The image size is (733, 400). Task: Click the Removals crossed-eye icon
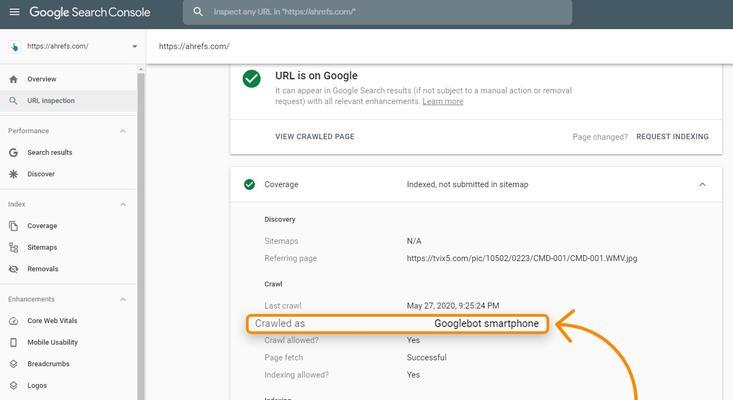point(14,269)
